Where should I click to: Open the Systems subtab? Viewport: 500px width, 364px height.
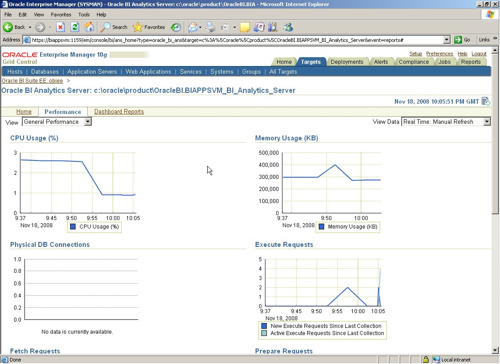(222, 72)
